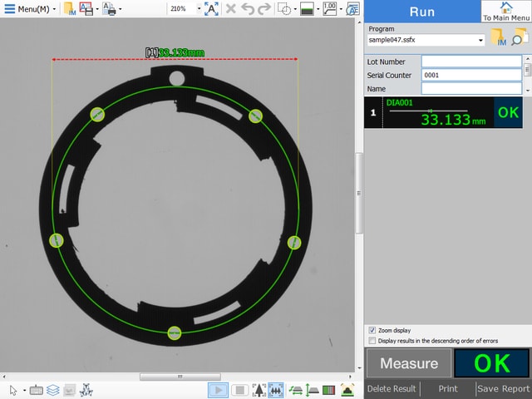This screenshot has height=399, width=532.
Task: Expand the print icon dropdown arrow
Action: [120, 9]
